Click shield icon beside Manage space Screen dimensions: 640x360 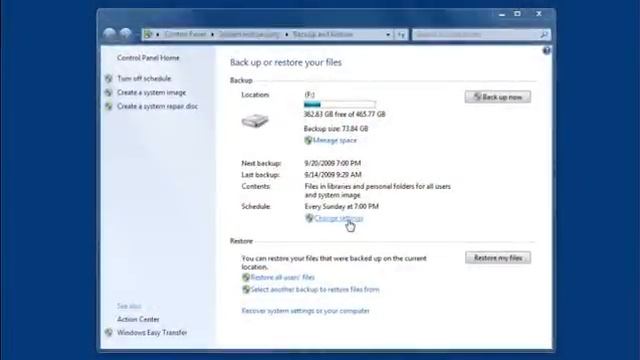(x=308, y=140)
